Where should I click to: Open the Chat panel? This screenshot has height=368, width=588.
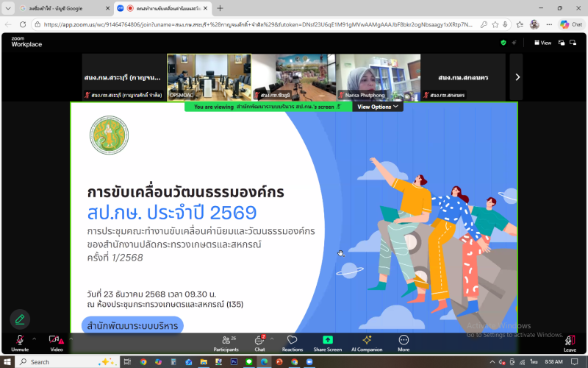pyautogui.click(x=259, y=342)
